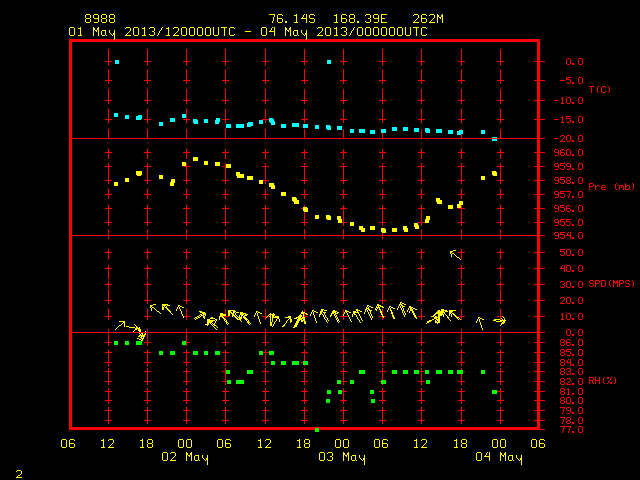Click the isolated wind arrow near 50.0
The width and height of the screenshot is (640, 480).
tap(455, 255)
